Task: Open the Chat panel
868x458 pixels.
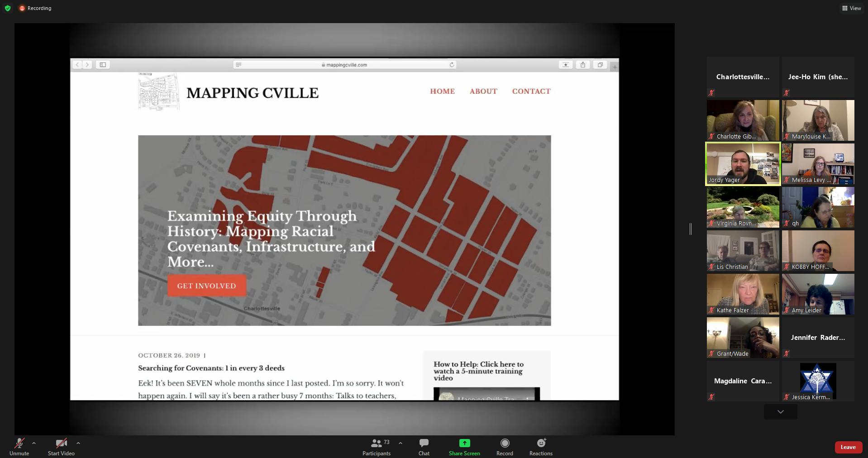Action: [424, 447]
